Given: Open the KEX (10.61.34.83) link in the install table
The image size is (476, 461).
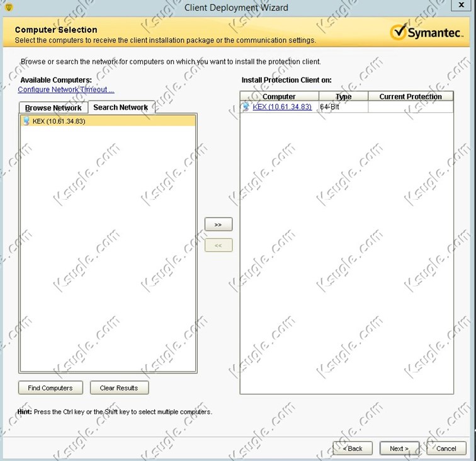Looking at the screenshot, I should tap(282, 107).
